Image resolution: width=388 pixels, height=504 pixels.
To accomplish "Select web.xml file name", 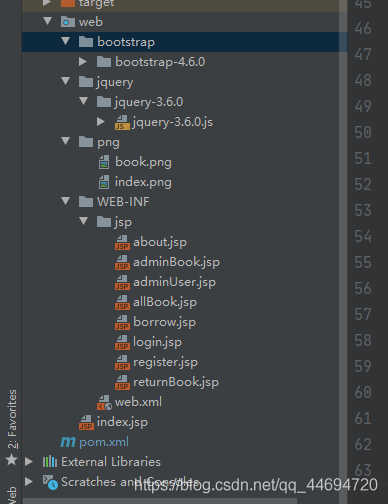I will [138, 402].
